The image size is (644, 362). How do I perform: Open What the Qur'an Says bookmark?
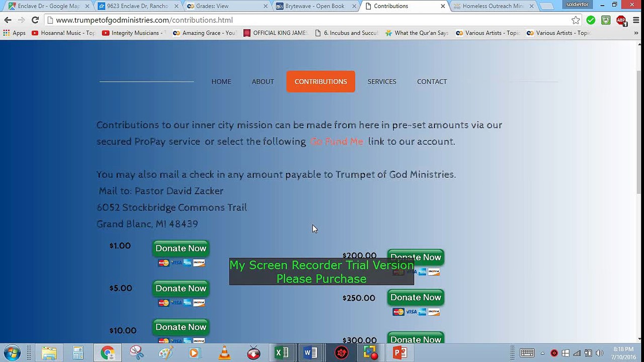pos(417,33)
